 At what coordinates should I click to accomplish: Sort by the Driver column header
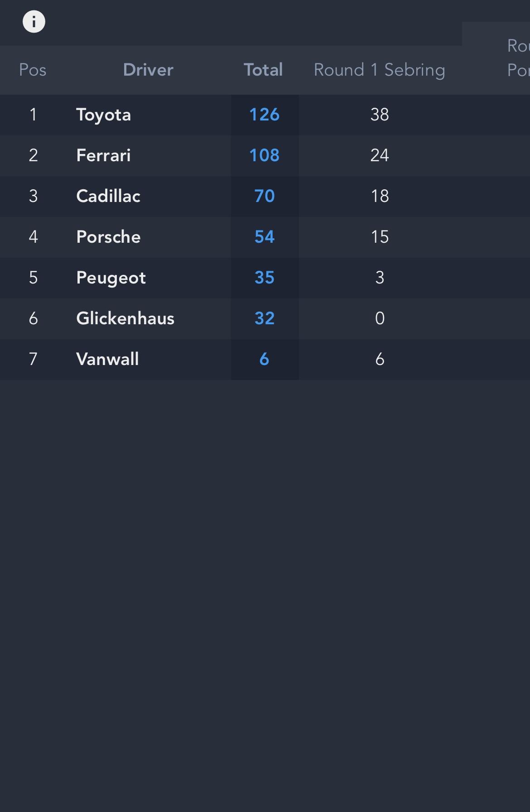click(x=148, y=70)
